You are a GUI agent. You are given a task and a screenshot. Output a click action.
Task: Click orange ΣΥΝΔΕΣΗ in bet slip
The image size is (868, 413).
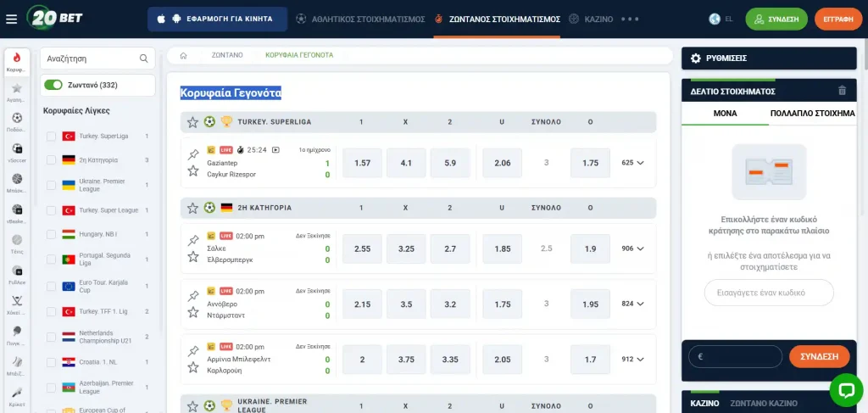[x=820, y=356]
